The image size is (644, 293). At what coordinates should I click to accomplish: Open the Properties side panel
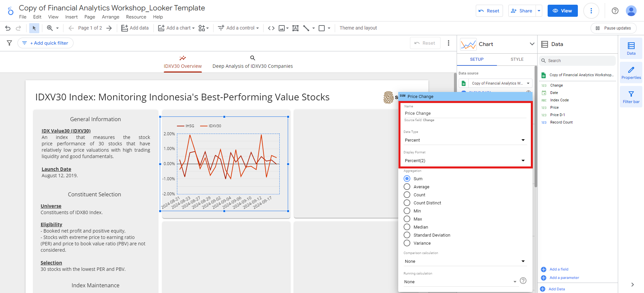(631, 72)
